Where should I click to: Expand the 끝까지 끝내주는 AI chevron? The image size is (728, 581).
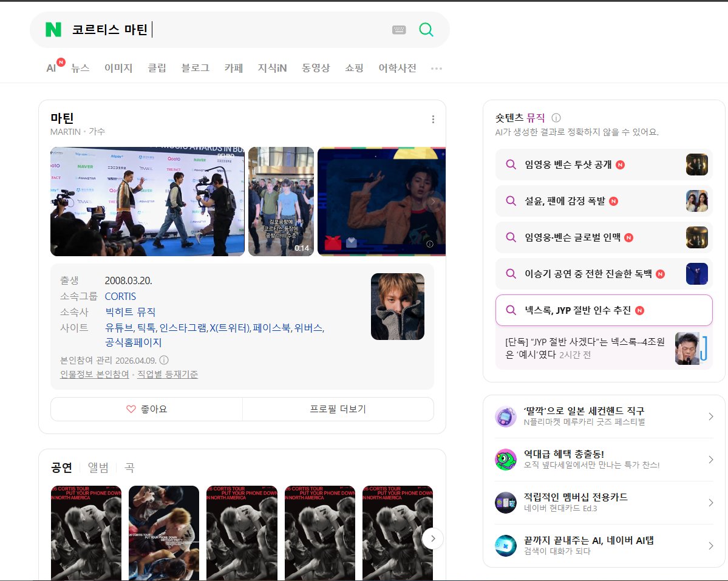pyautogui.click(x=711, y=546)
